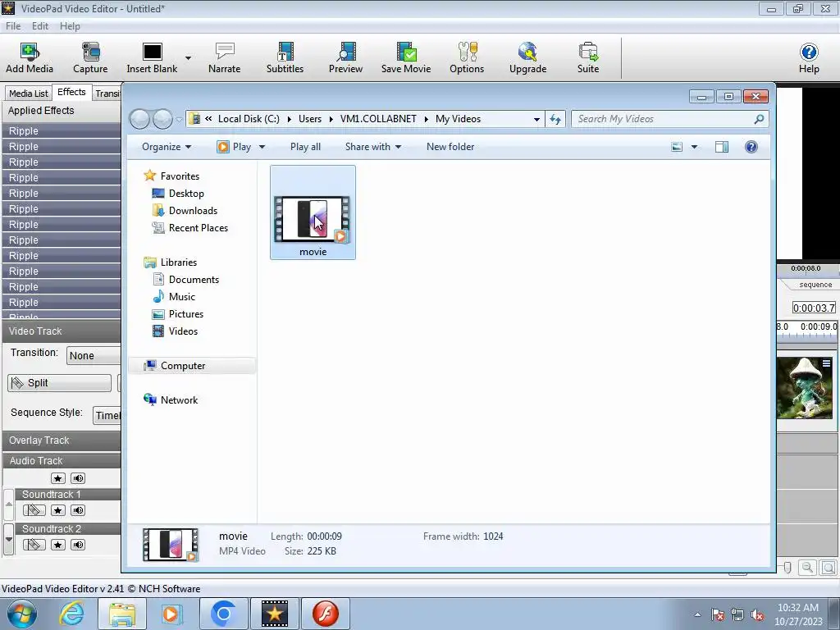Open the Share with dropdown

point(373,147)
